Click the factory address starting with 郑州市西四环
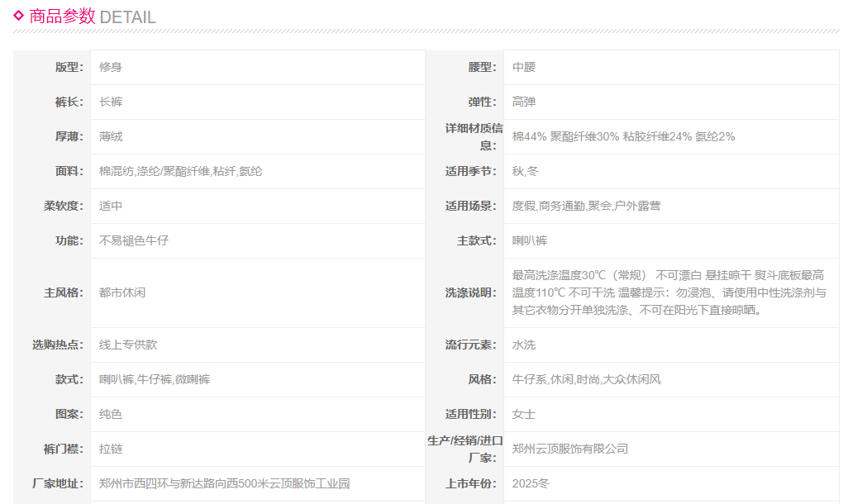This screenshot has width=848, height=504. pyautogui.click(x=224, y=483)
